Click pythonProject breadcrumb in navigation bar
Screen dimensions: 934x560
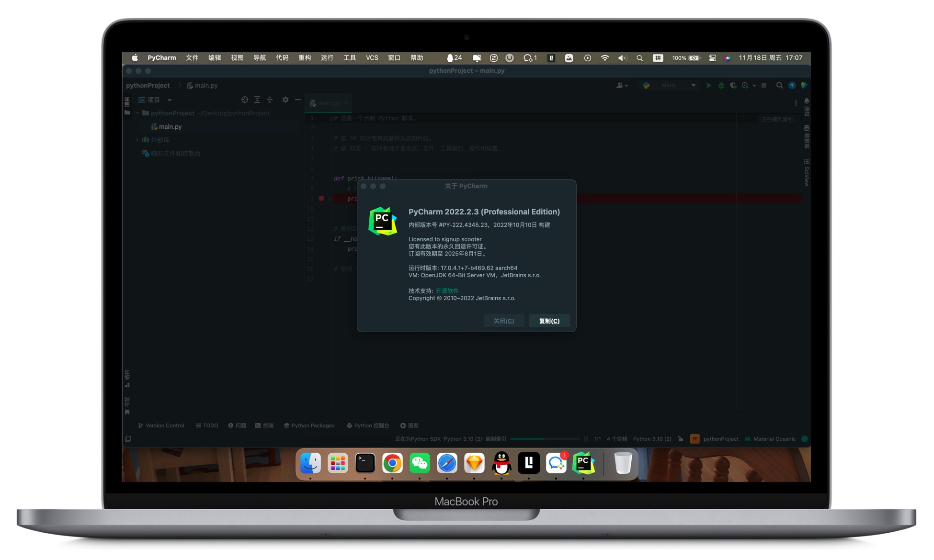(148, 86)
